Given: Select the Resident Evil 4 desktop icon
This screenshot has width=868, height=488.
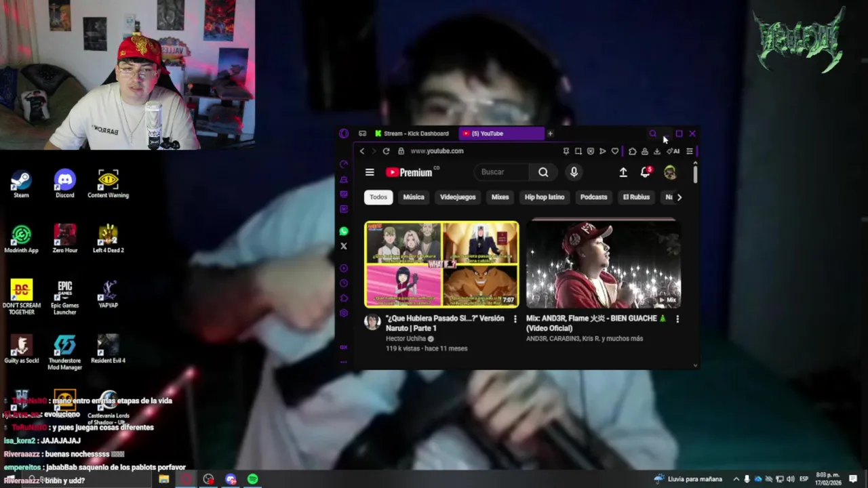Looking at the screenshot, I should pos(108,349).
